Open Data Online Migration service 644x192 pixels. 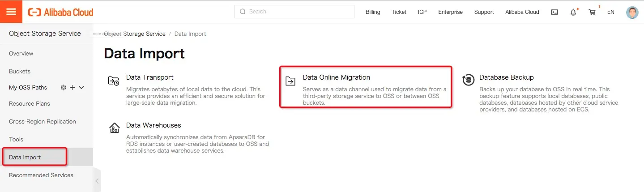[x=337, y=77]
